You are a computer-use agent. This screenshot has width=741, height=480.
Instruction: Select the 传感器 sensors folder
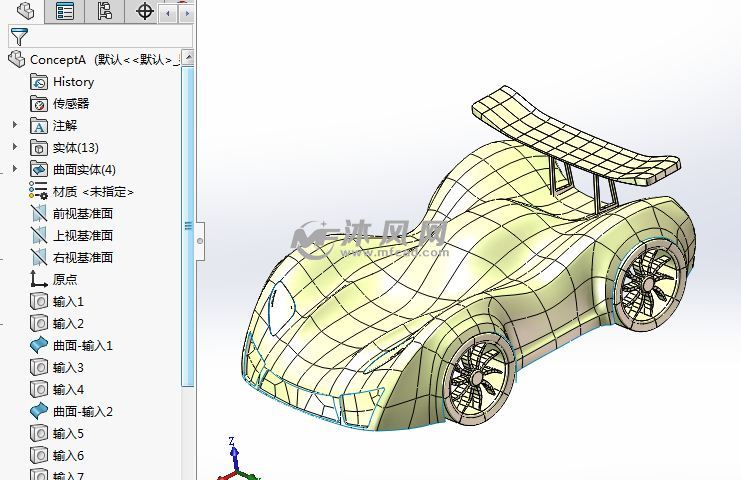click(x=71, y=103)
